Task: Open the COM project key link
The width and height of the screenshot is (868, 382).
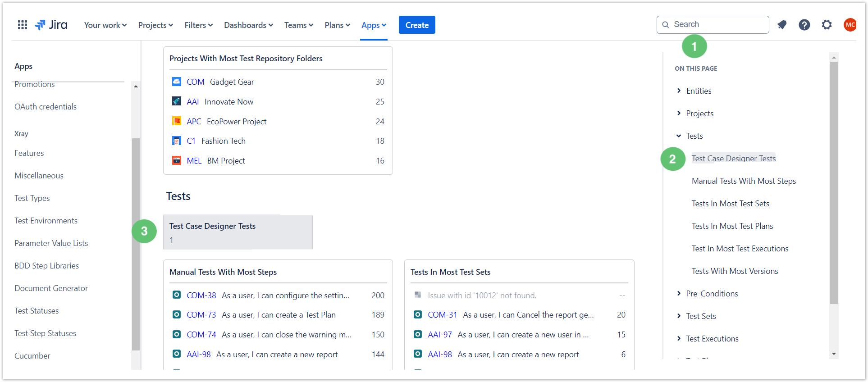Action: tap(196, 82)
